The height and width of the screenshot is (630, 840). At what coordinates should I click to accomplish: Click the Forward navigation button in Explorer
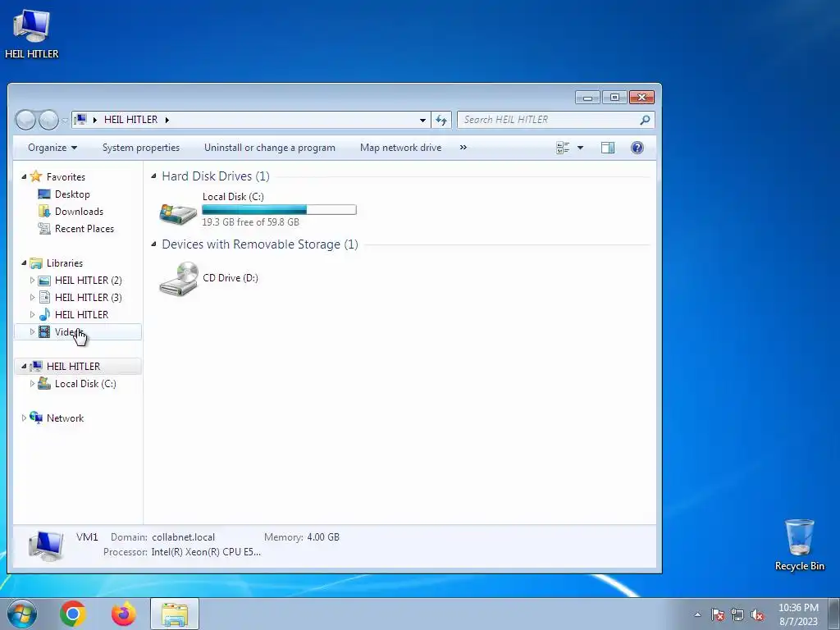point(48,120)
